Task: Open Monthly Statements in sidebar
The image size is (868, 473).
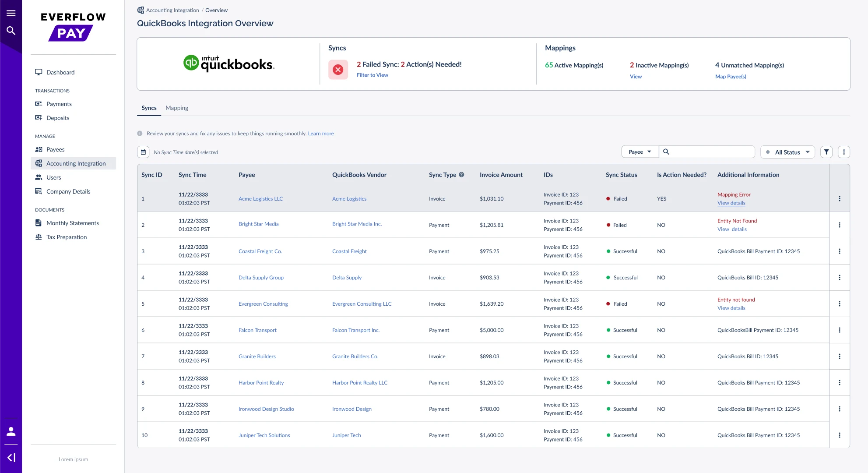Action: (73, 223)
